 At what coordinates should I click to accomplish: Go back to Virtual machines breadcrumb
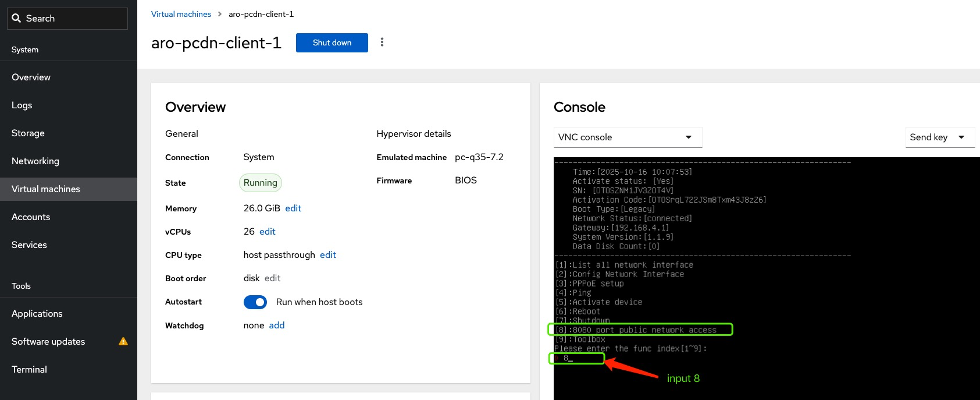181,15
